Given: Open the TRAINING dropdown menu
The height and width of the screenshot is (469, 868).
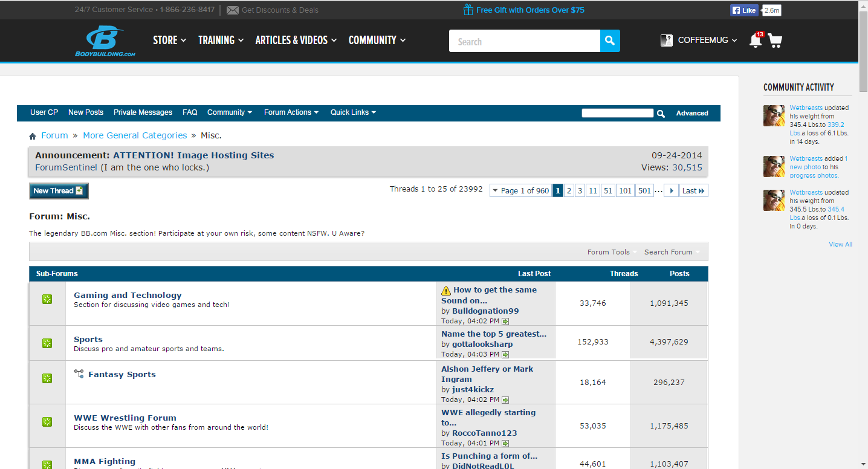Looking at the screenshot, I should (221, 40).
